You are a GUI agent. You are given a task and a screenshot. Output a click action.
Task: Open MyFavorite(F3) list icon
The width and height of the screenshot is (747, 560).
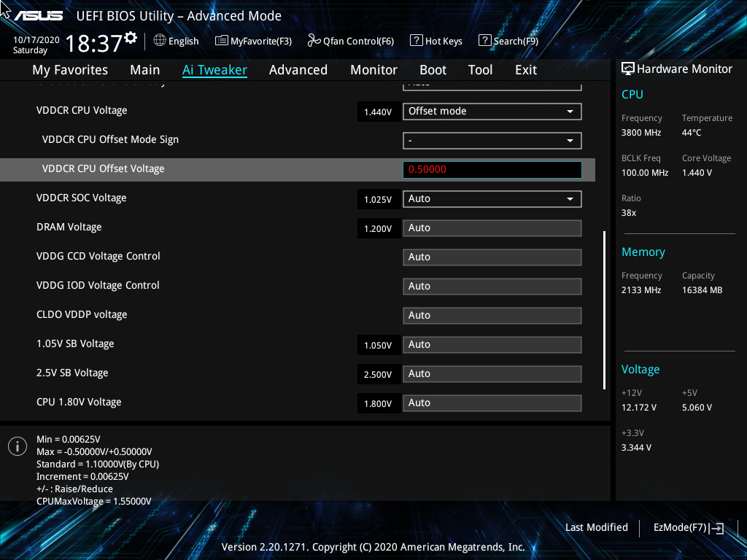point(222,41)
